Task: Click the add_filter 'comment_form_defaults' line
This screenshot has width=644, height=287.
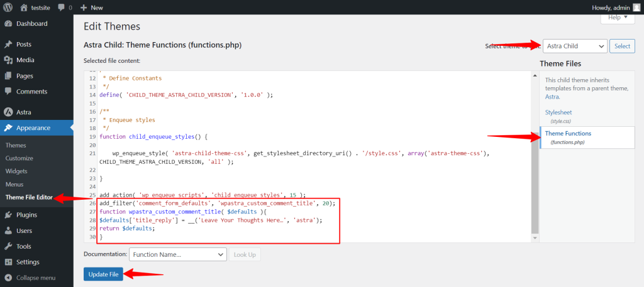Action: pyautogui.click(x=218, y=203)
